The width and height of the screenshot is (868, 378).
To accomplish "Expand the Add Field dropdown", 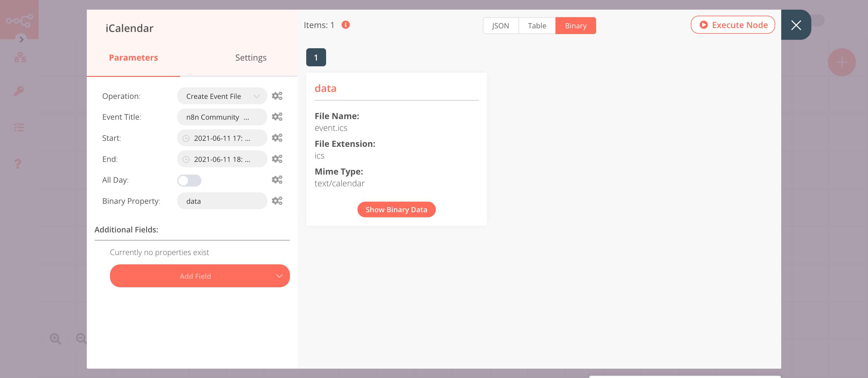I will coord(200,276).
